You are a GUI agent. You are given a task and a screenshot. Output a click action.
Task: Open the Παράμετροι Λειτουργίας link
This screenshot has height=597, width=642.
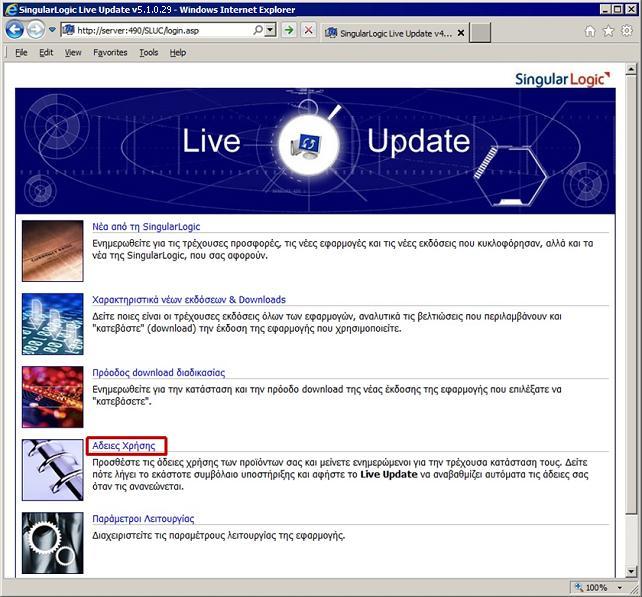(x=143, y=519)
